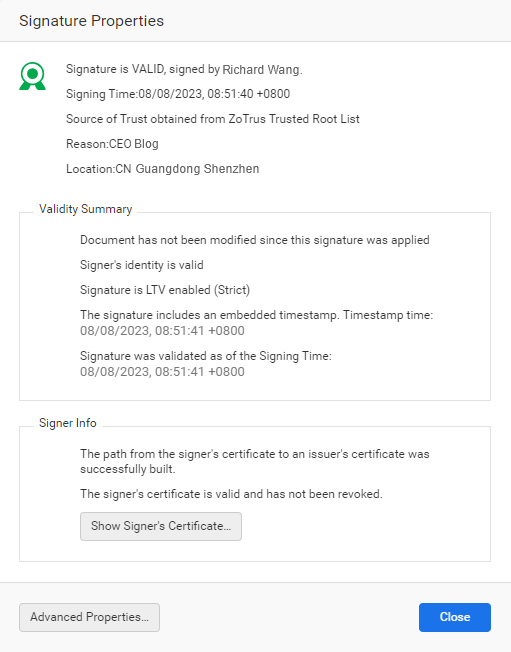Click the green valid signature ribbon icon
Screen dimensions: 511x652
(x=32, y=76)
